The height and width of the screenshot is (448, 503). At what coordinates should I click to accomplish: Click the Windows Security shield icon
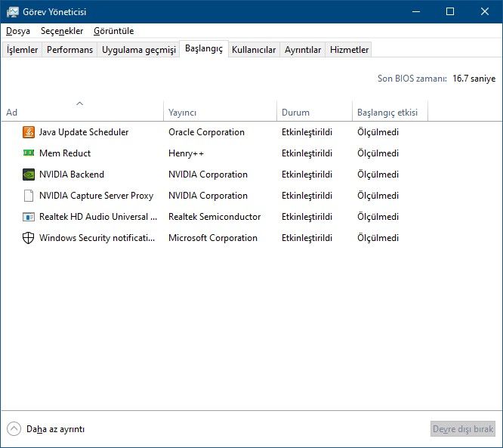coord(29,238)
